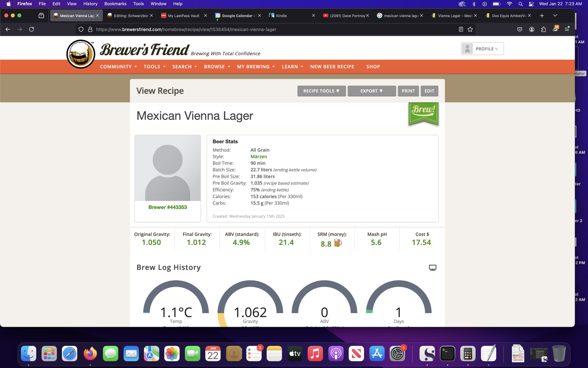Open the My Brewing navigation menu
This screenshot has height=368, width=588.
tap(256, 67)
